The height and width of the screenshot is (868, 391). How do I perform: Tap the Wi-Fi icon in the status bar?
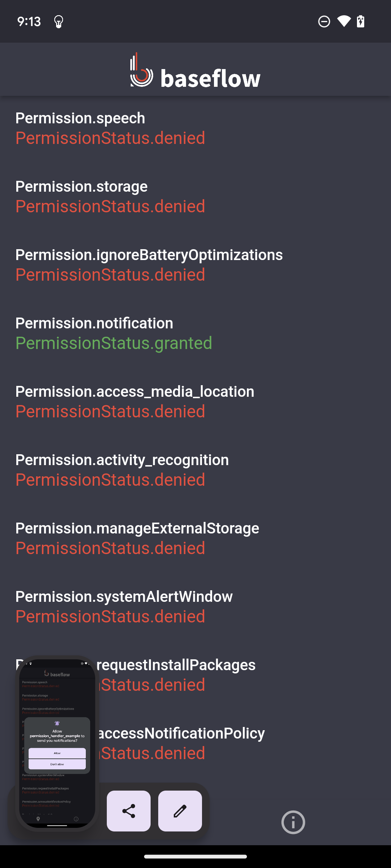click(x=343, y=21)
